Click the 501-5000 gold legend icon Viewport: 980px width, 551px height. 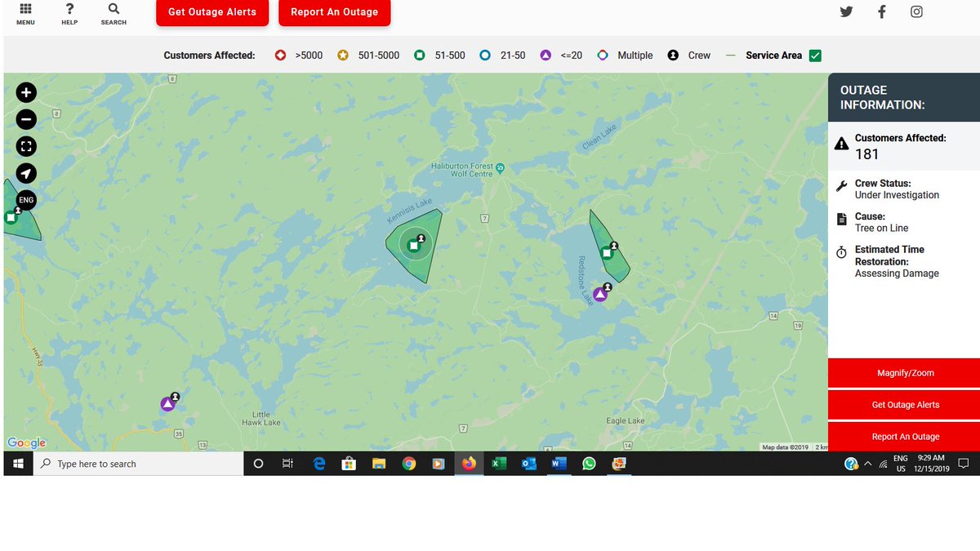pos(343,56)
